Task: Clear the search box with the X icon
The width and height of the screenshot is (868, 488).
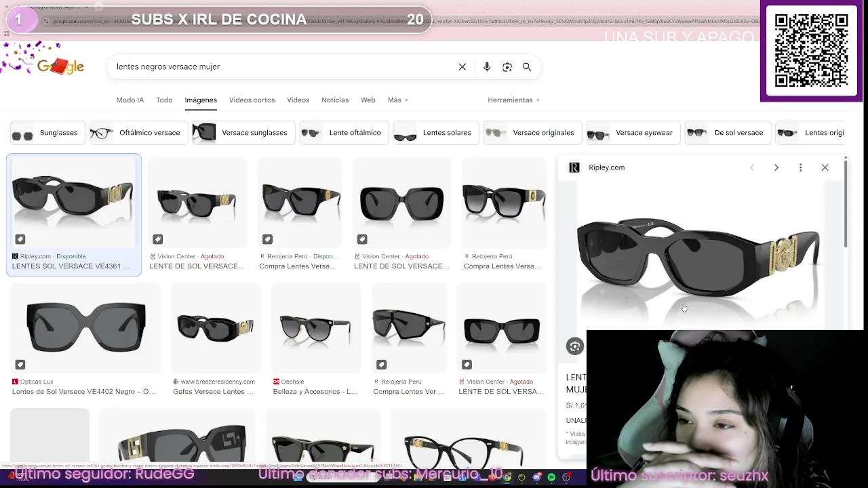Action: tap(462, 67)
